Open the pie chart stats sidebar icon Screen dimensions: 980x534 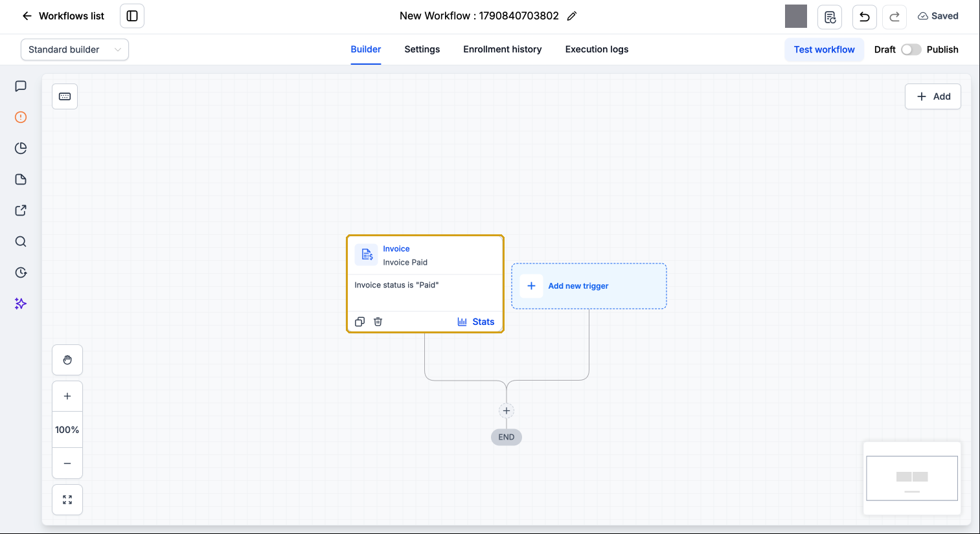(x=21, y=148)
